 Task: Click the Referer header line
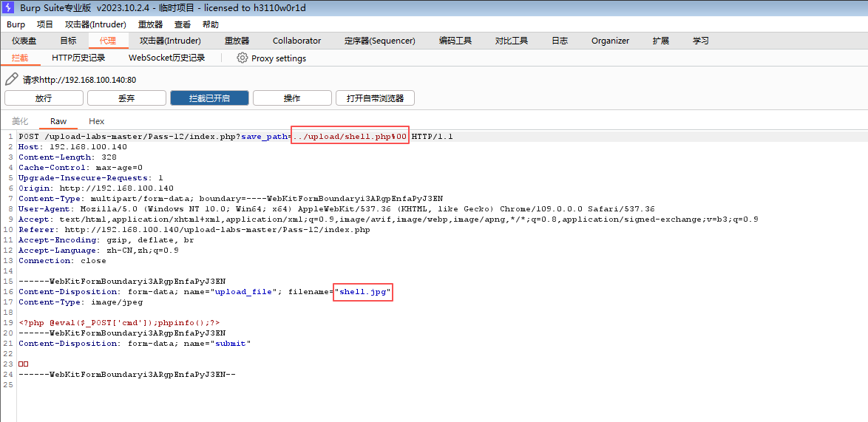click(194, 230)
